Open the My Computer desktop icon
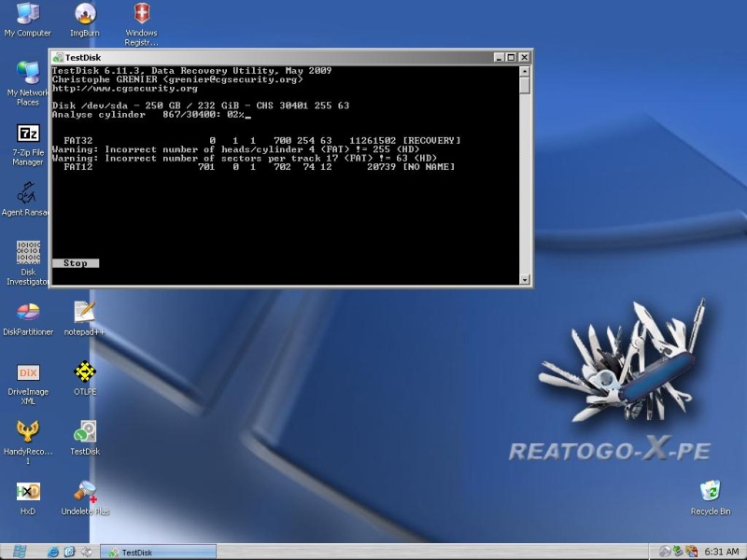747x560 pixels. [x=28, y=20]
